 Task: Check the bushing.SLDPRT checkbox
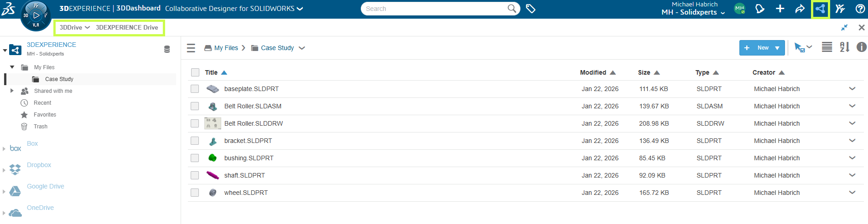click(x=195, y=158)
